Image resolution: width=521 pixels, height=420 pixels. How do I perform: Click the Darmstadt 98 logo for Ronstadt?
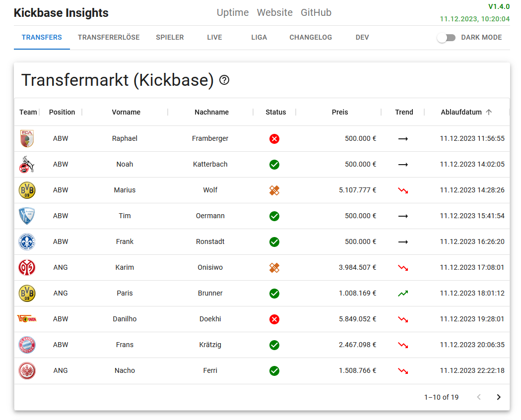pyautogui.click(x=27, y=241)
